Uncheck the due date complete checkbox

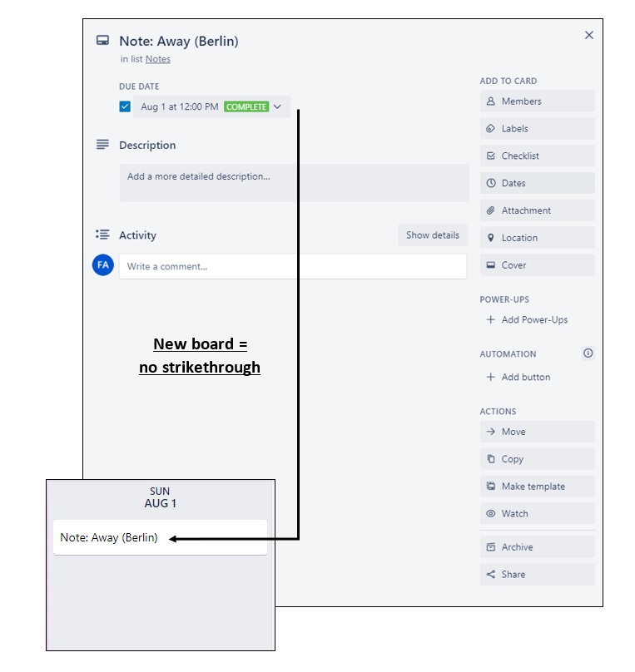125,106
